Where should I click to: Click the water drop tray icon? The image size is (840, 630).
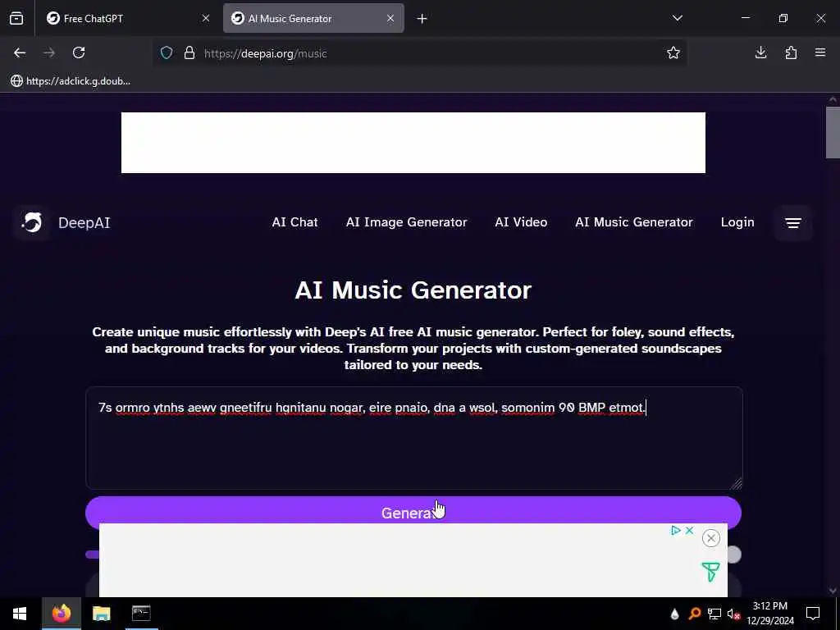[674, 614]
